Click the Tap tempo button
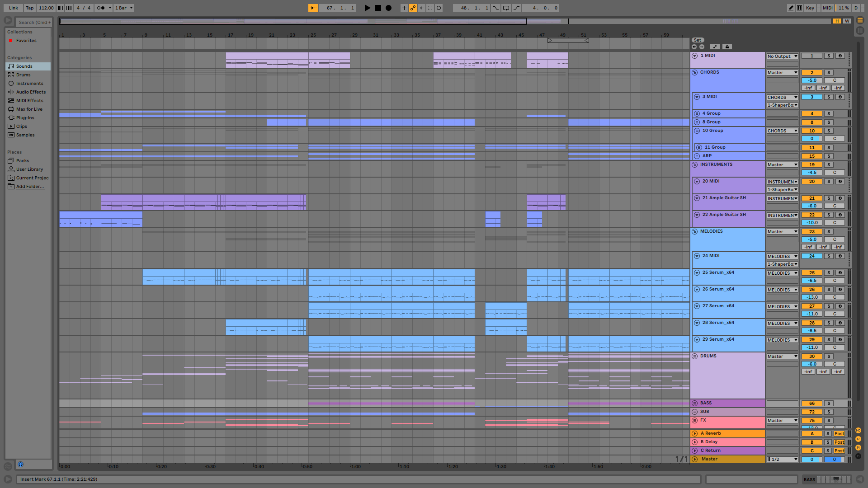The height and width of the screenshot is (488, 868). pos(29,8)
